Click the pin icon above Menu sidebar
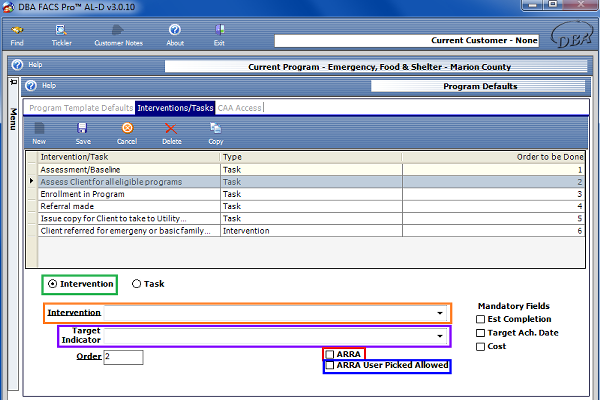The height and width of the screenshot is (400, 600). [x=13, y=82]
